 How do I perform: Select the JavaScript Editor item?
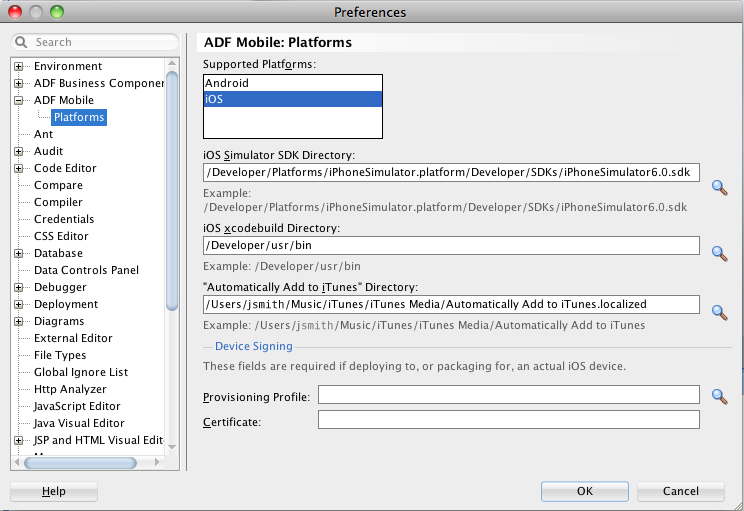click(77, 407)
